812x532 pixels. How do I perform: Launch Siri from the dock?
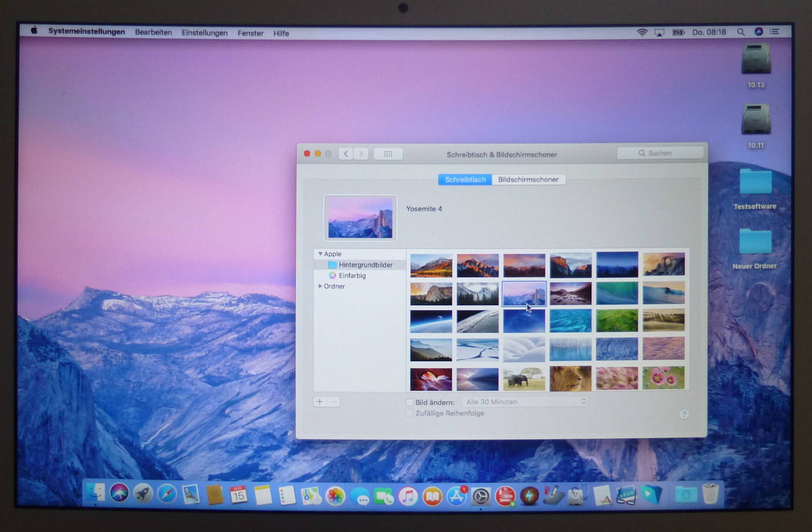click(x=120, y=493)
